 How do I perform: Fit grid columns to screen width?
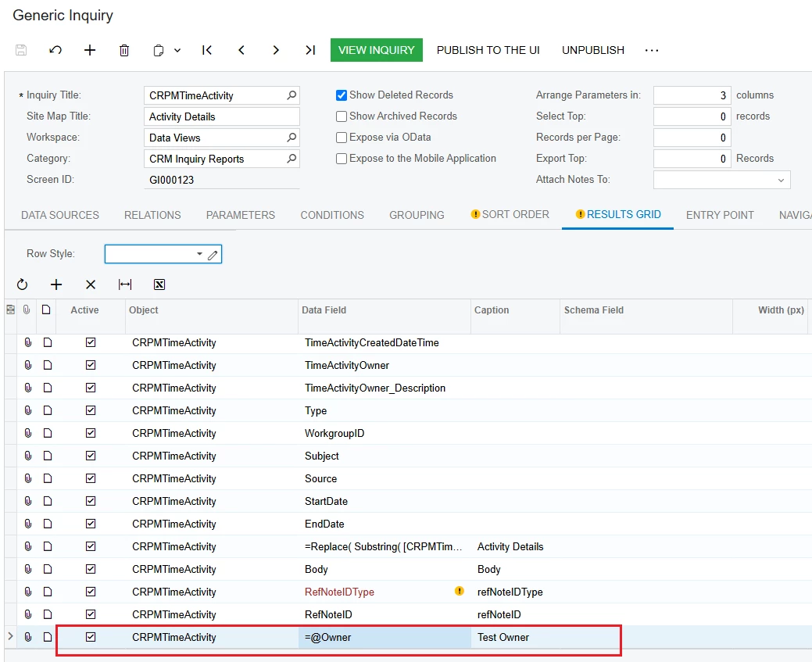125,284
